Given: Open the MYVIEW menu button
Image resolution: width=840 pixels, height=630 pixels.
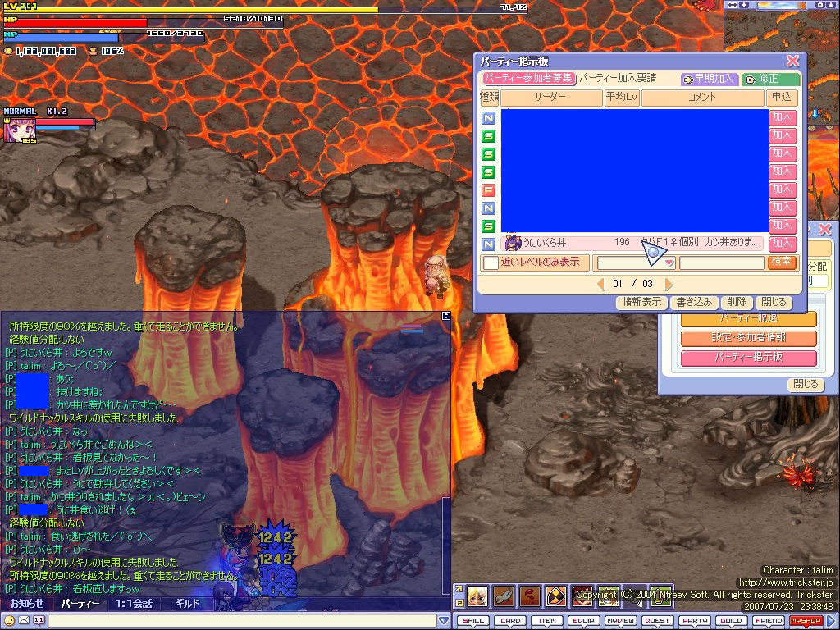Looking at the screenshot, I should (621, 620).
